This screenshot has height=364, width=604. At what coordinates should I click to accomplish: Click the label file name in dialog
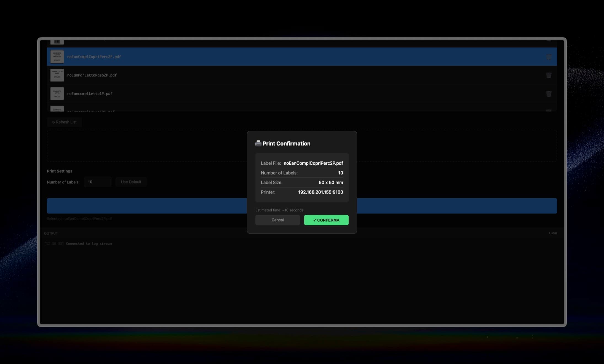(x=313, y=163)
